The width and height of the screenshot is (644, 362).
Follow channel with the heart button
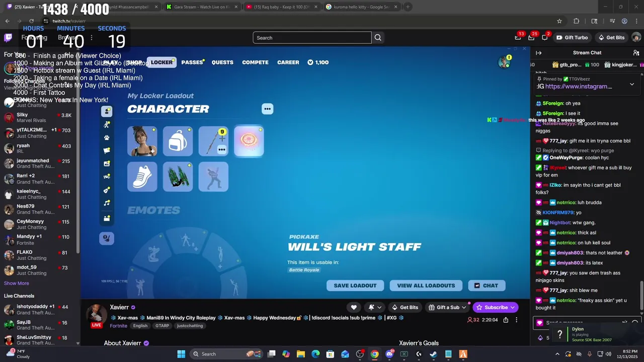354,307
